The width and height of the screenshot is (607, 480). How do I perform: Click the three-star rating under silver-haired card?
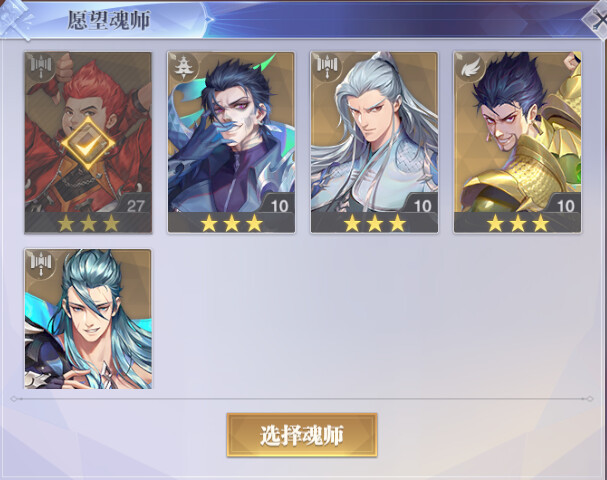pos(375,223)
